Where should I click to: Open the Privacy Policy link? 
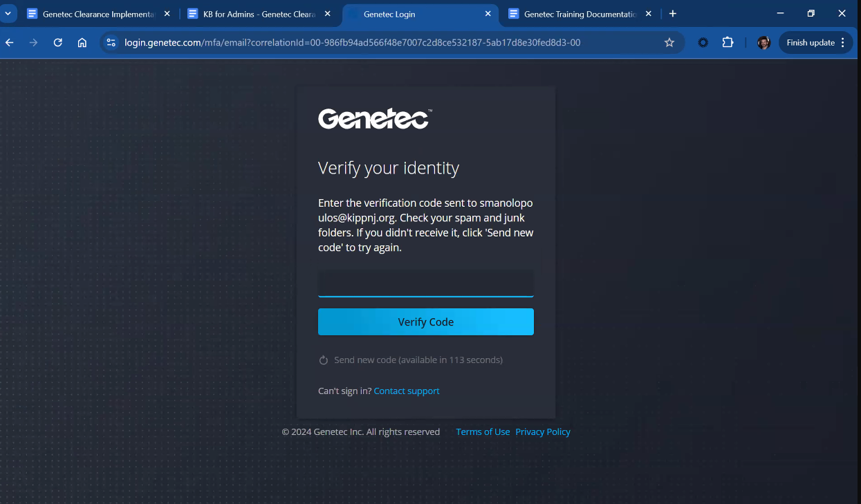[543, 432]
